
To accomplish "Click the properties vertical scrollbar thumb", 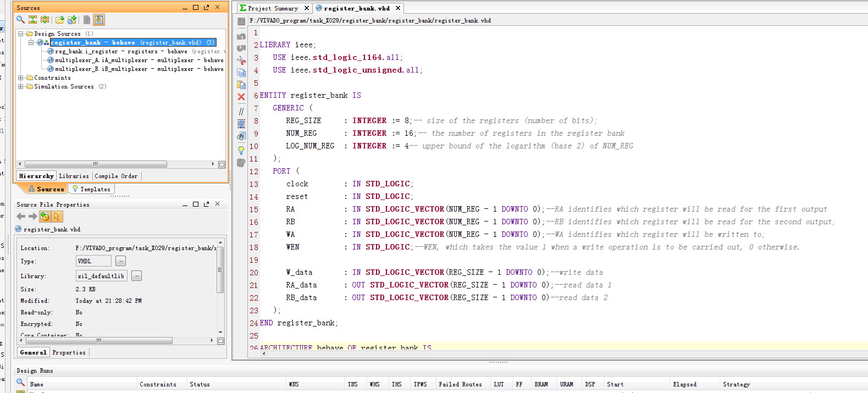I will (x=220, y=270).
